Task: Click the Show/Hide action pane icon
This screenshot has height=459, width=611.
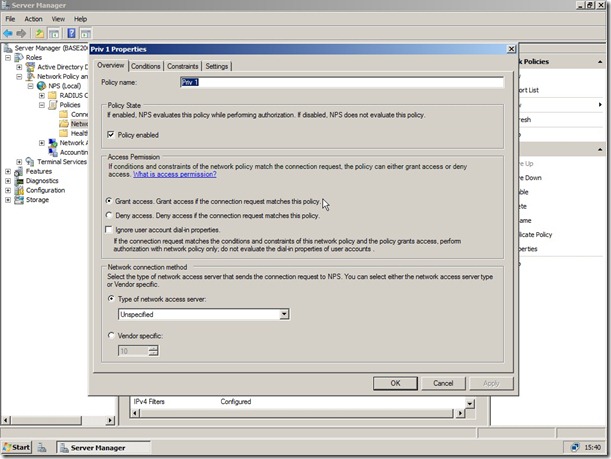Action: [x=85, y=34]
